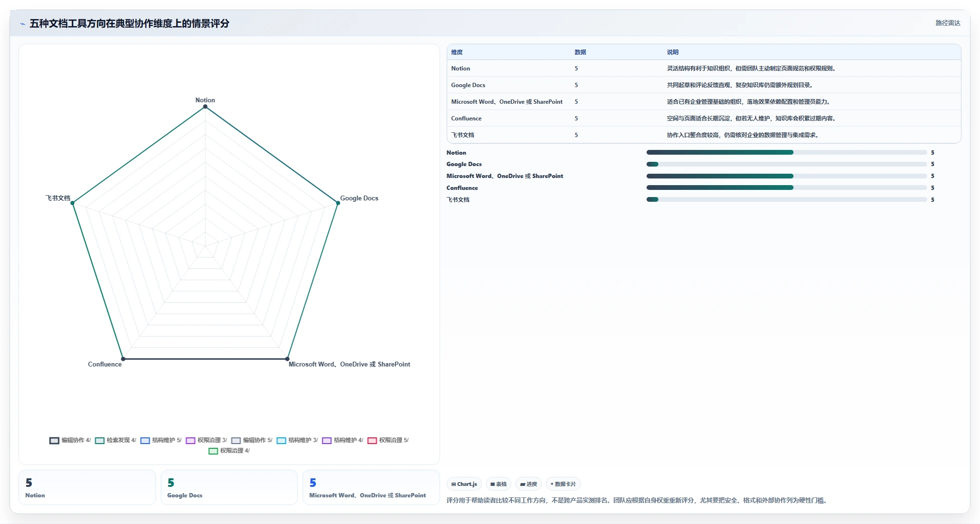
Task: Open the Notion score card
Action: pyautogui.click(x=87, y=487)
